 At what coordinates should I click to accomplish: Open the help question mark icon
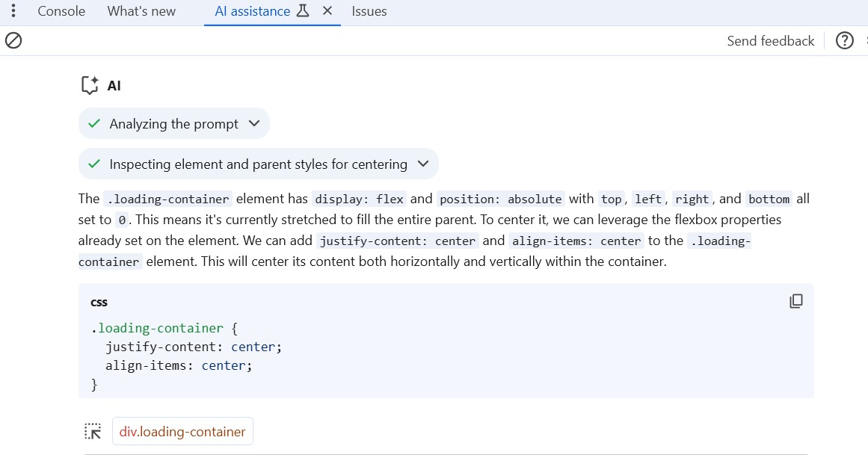[844, 40]
